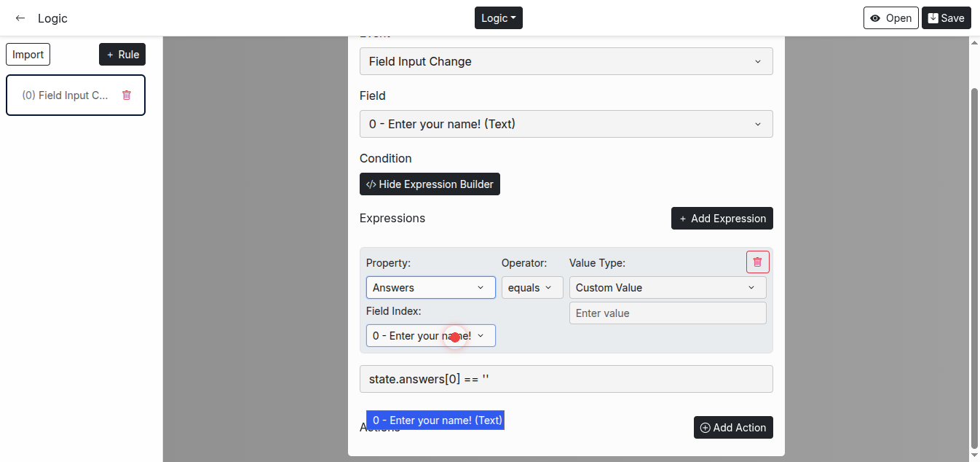The width and height of the screenshot is (980, 462).
Task: Click the Enter value input field
Action: point(667,313)
